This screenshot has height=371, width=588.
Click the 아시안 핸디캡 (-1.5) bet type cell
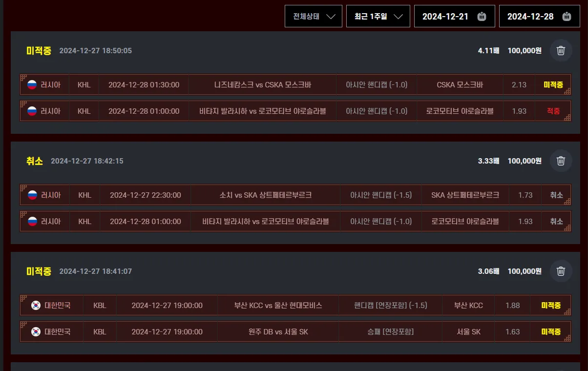(x=381, y=195)
